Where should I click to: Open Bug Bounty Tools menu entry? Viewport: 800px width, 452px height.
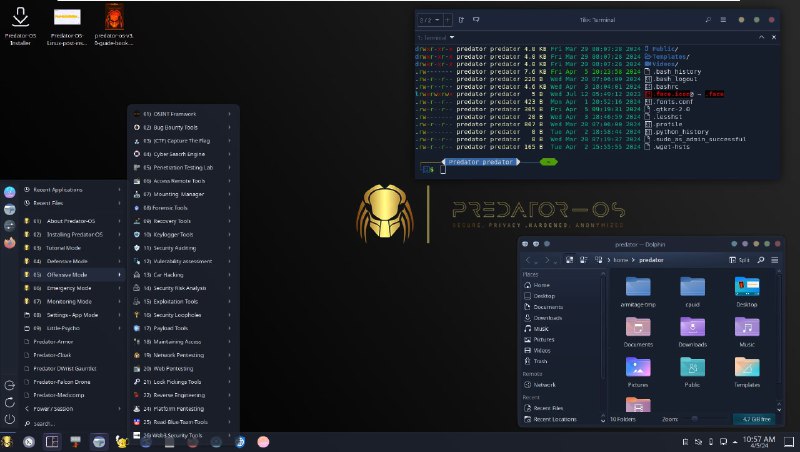point(183,128)
